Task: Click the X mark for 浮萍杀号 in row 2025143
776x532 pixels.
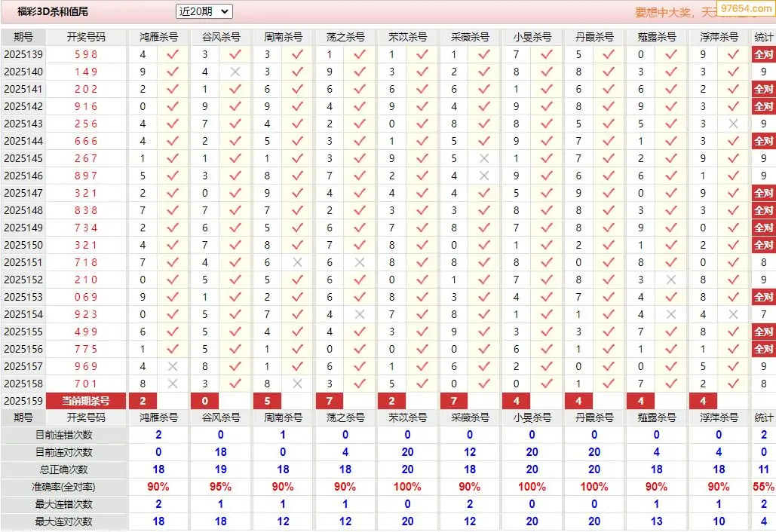Action: tap(734, 124)
